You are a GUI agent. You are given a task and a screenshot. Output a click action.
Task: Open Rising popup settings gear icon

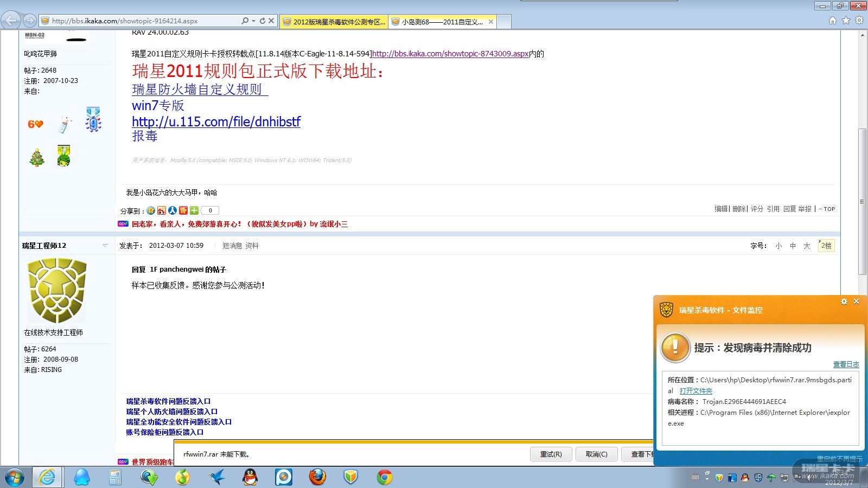[844, 301]
